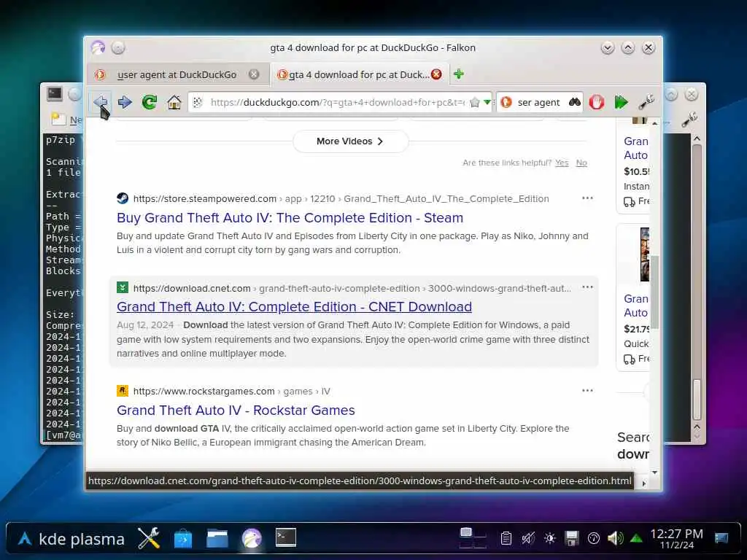The height and width of the screenshot is (560, 747).
Task: Answer No to 'Are these links helpful?'
Action: coord(581,163)
